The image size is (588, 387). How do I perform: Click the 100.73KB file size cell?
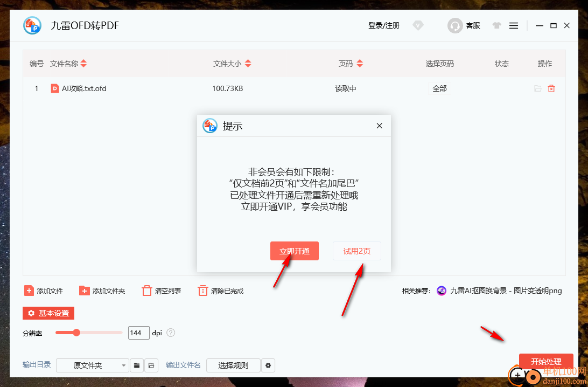[x=228, y=88]
